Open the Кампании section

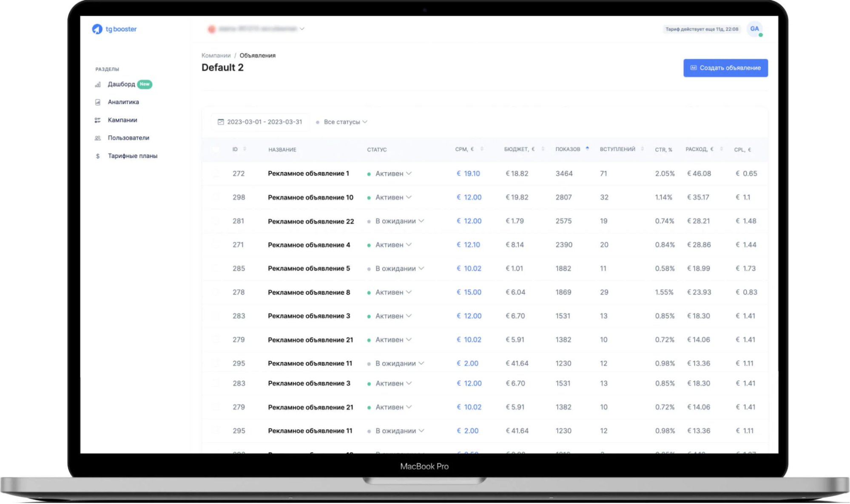coord(122,120)
